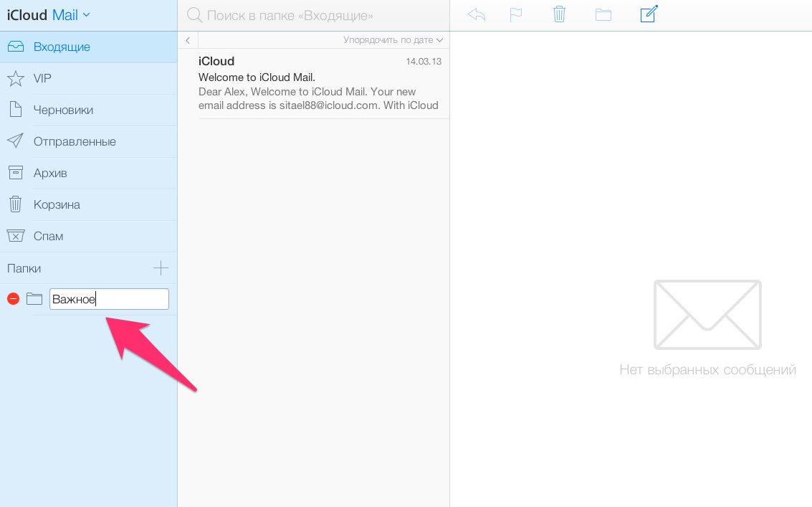Delete the folder using the red minus button
The width and height of the screenshot is (812, 507).
(14, 298)
